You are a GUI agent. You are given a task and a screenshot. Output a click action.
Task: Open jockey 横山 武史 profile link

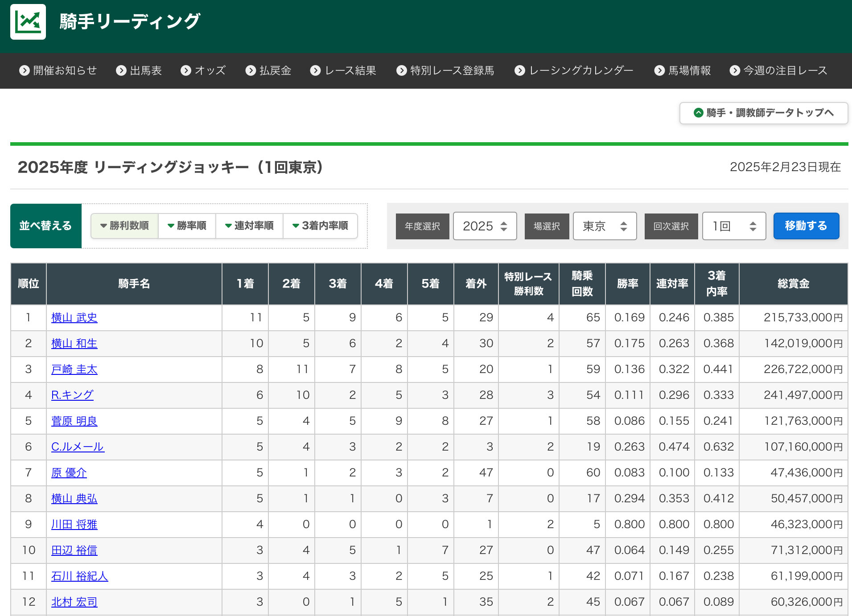tap(74, 317)
